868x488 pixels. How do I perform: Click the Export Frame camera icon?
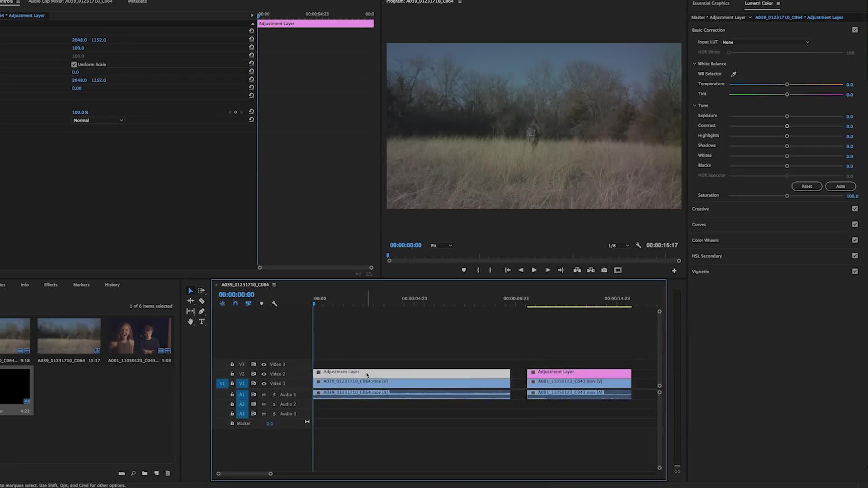(x=604, y=270)
